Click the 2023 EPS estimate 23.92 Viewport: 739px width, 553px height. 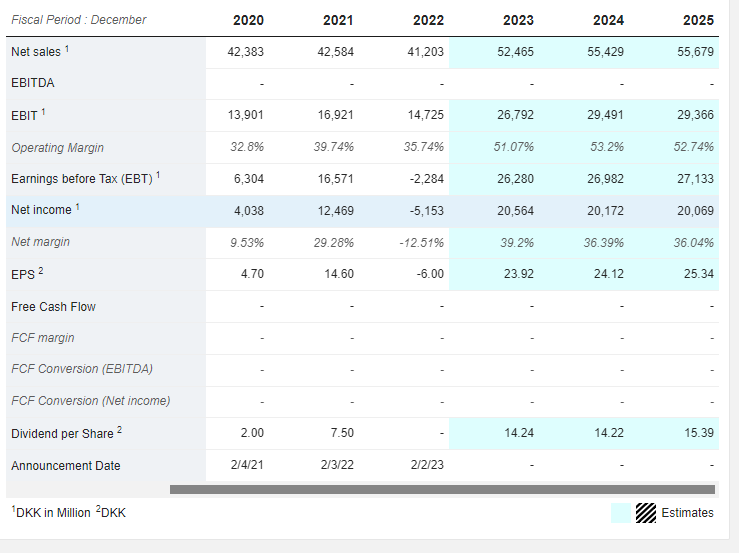pyautogui.click(x=518, y=274)
